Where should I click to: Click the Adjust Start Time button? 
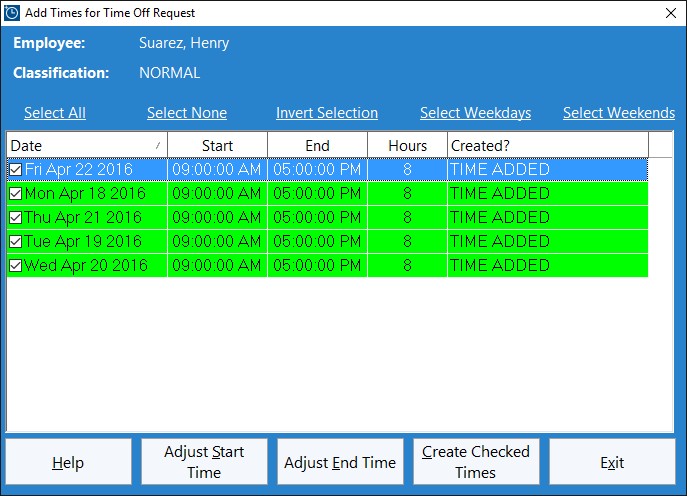click(204, 462)
